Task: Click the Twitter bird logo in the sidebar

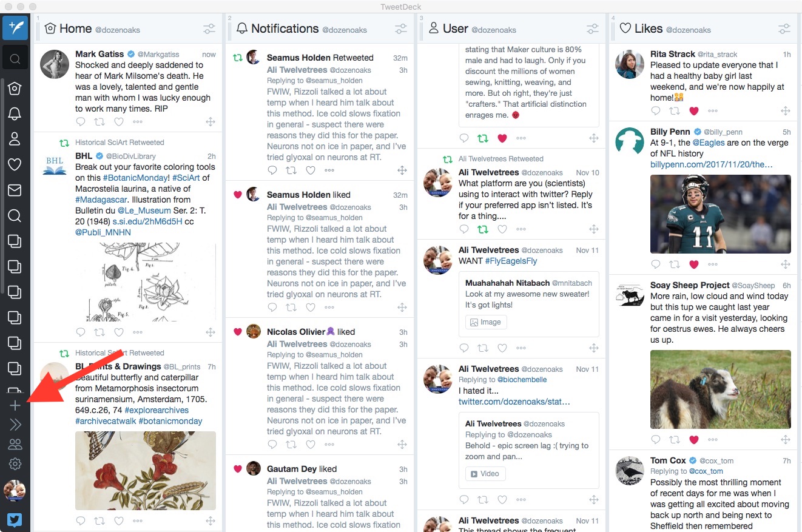Action: pyautogui.click(x=15, y=519)
